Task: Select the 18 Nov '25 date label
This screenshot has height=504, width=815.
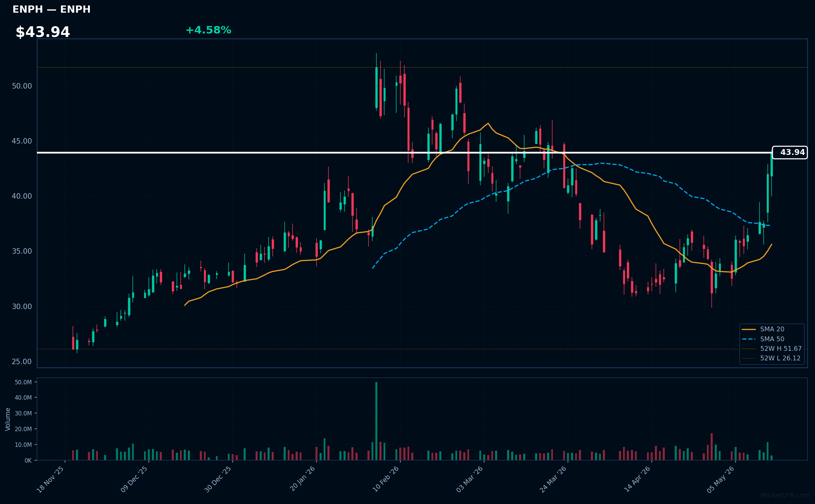Action: (x=50, y=479)
